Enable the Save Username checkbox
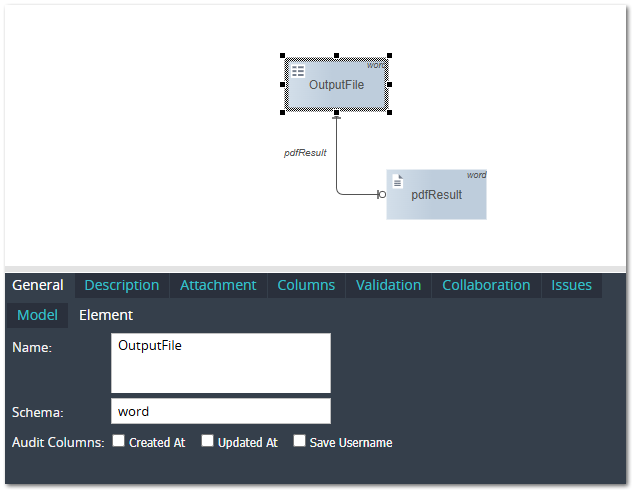Screen dimensions: 635x493 point(299,441)
